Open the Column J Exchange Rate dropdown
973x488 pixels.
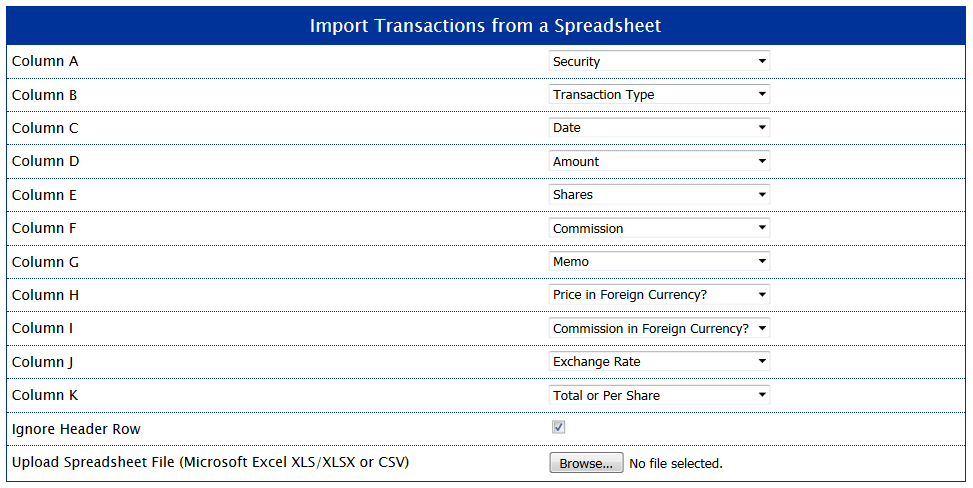[x=659, y=361]
